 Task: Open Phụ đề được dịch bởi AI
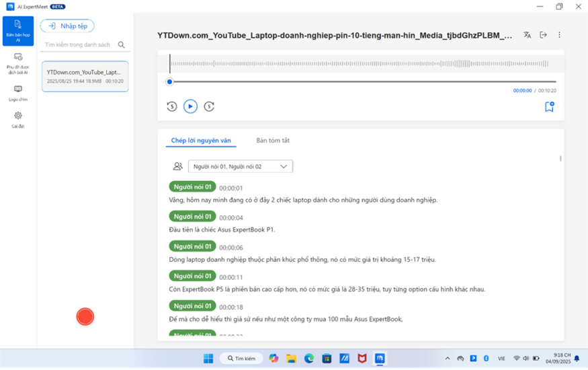(17, 63)
